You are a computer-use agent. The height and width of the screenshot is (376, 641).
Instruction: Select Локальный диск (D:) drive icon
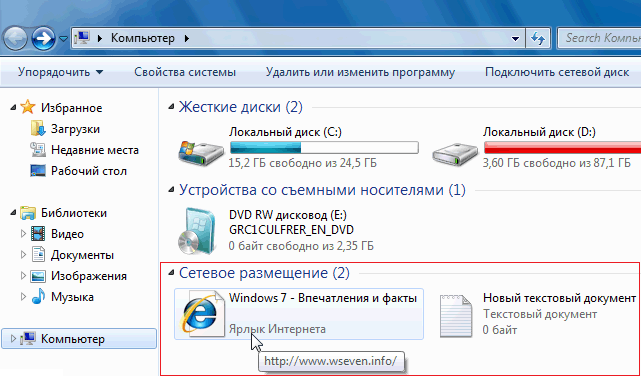click(x=455, y=153)
